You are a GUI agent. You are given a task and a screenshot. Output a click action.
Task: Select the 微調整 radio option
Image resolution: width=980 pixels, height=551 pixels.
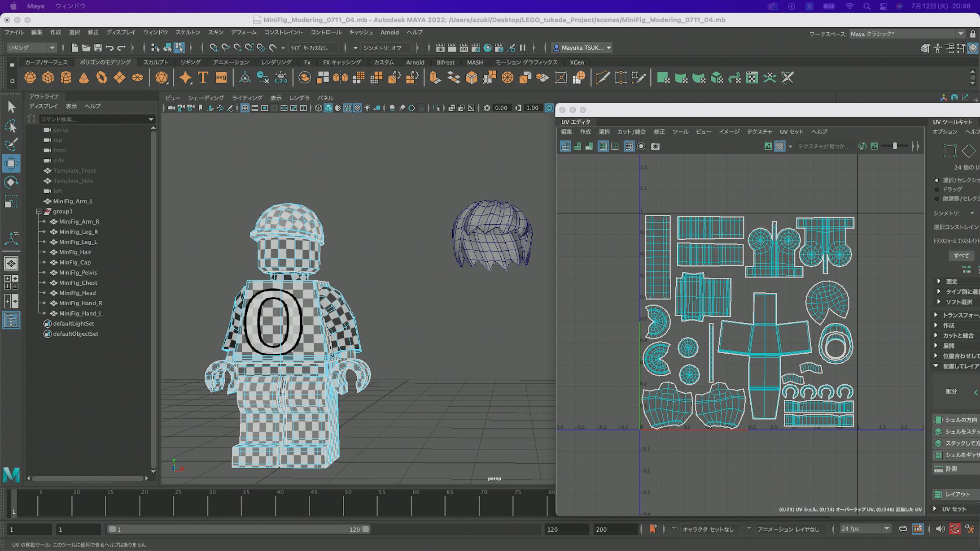pyautogui.click(x=936, y=199)
